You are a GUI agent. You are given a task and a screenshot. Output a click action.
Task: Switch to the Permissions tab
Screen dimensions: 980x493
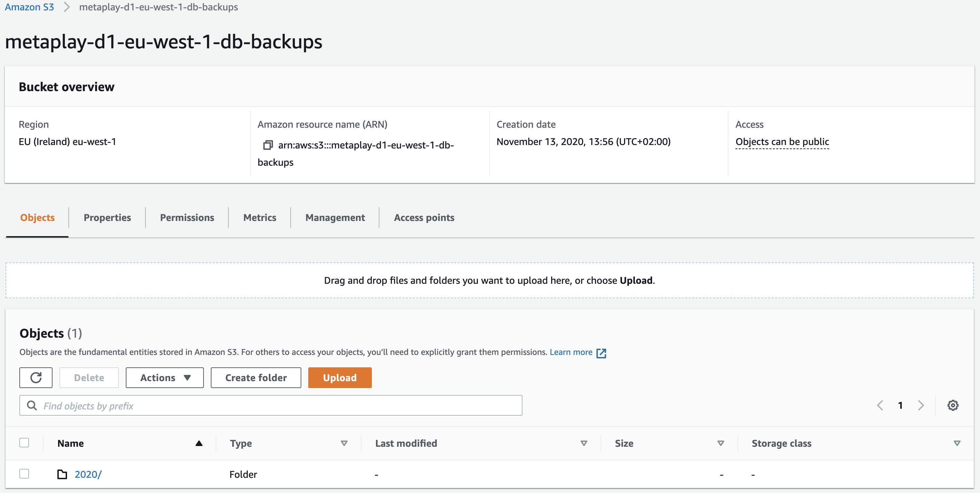[x=187, y=217]
